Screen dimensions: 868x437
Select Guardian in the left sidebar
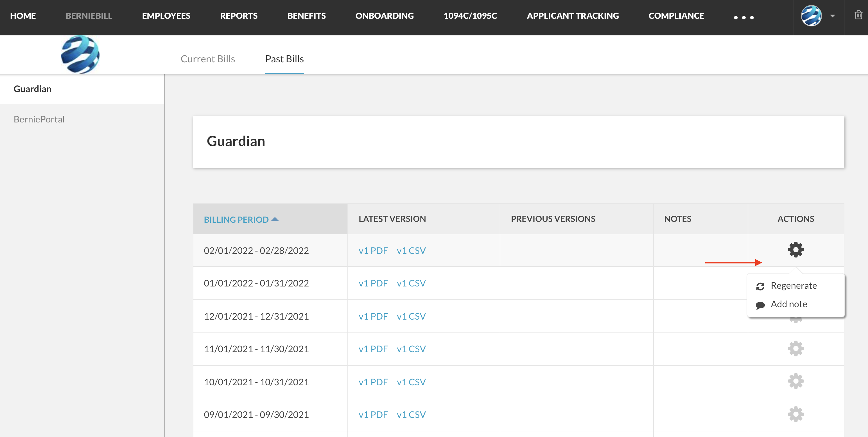(82, 89)
